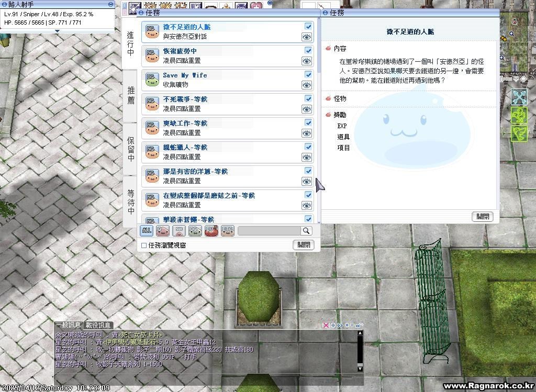Screen dimensions: 536x392
Task: Close the skill hotbar with its X button
Action: [270, 3]
